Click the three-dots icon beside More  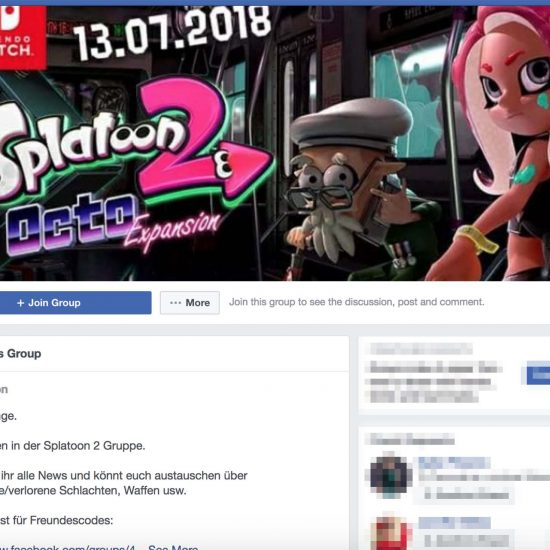(x=175, y=302)
